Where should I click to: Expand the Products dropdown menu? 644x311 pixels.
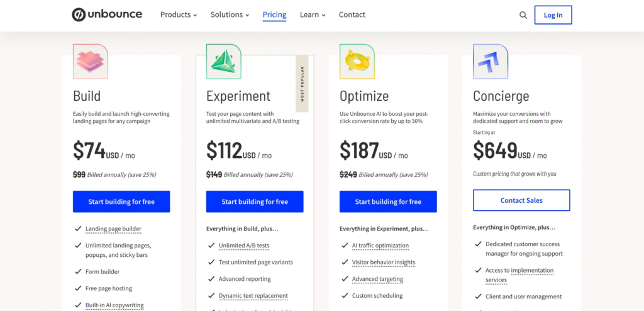pos(179,14)
